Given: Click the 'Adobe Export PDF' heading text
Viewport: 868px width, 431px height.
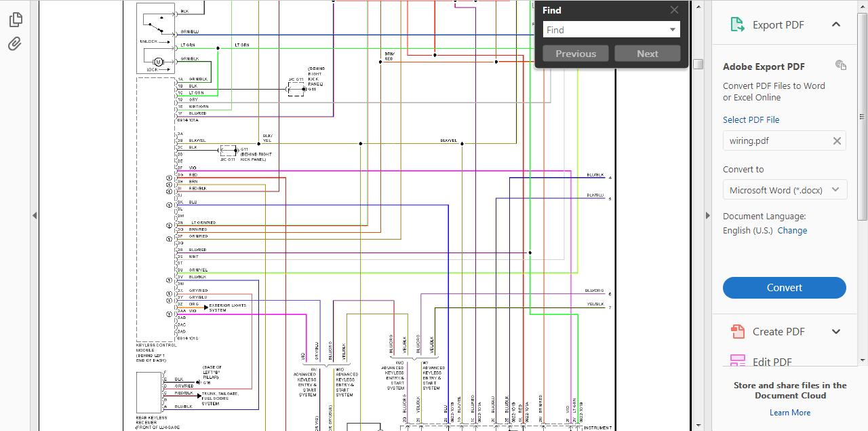Looking at the screenshot, I should (x=764, y=67).
